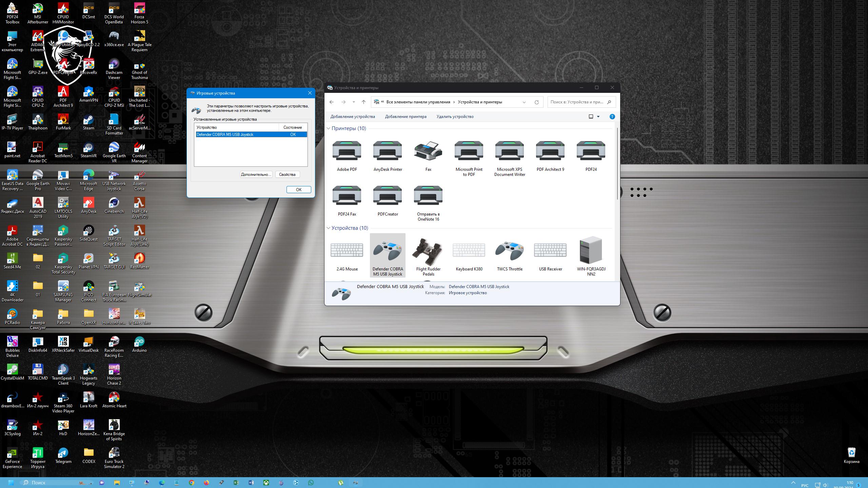This screenshot has width=868, height=488.
Task: Go up one level in control panel
Action: (363, 102)
